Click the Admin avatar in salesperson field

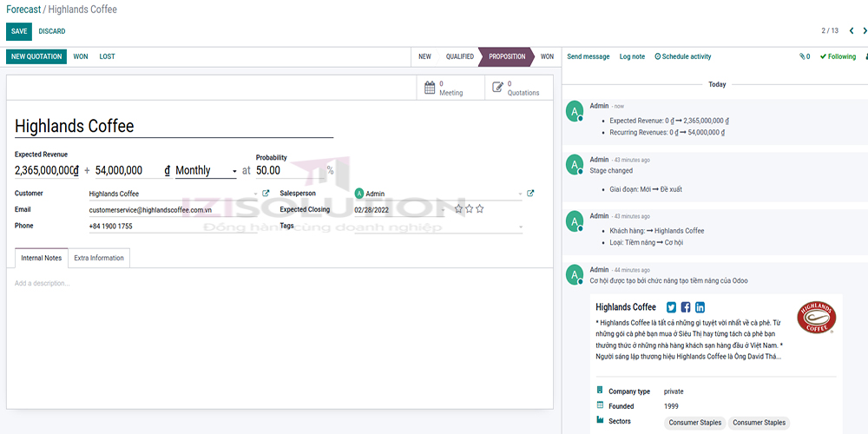359,194
